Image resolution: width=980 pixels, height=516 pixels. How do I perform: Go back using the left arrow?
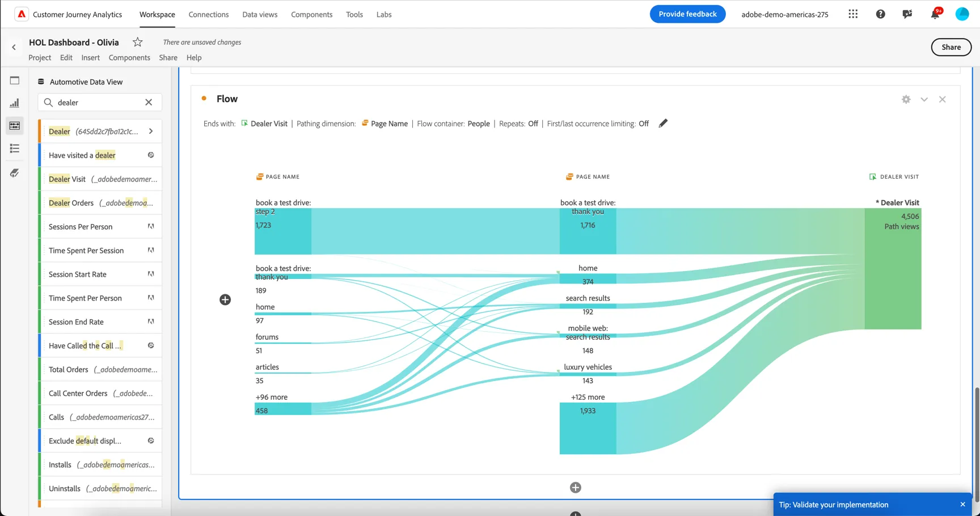(14, 47)
